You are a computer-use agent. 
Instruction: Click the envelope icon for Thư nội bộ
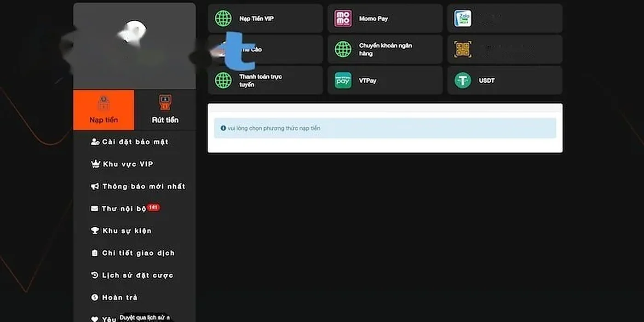click(x=95, y=208)
